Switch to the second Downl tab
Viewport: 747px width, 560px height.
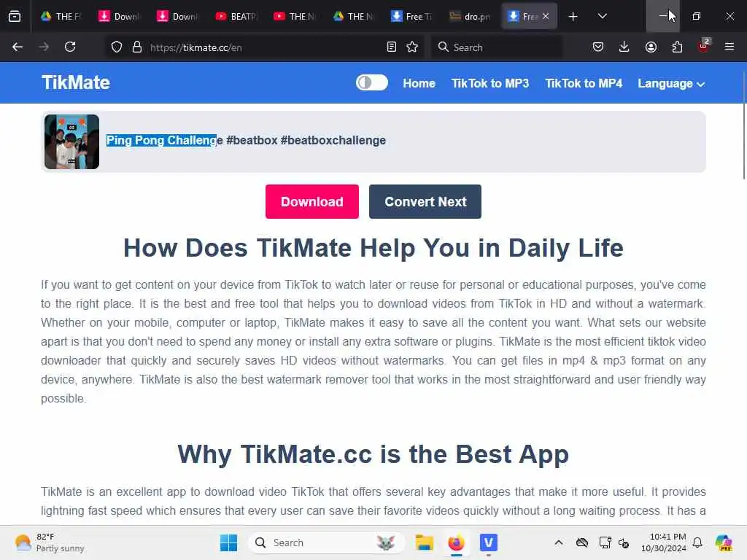(x=178, y=17)
